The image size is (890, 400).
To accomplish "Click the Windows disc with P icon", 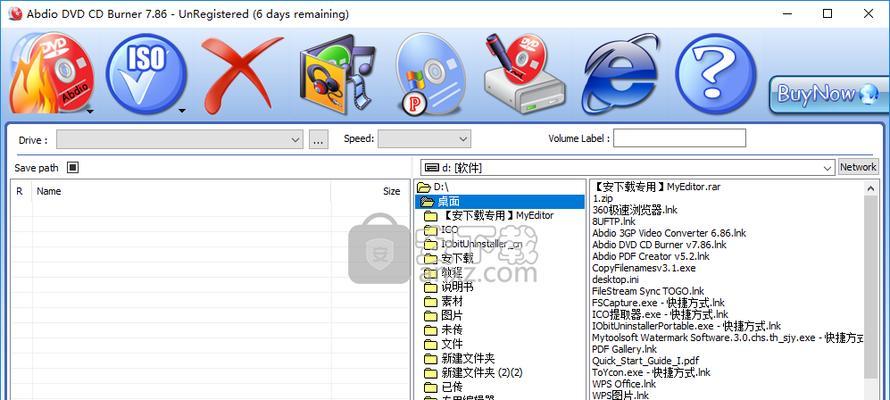I will tap(430, 74).
